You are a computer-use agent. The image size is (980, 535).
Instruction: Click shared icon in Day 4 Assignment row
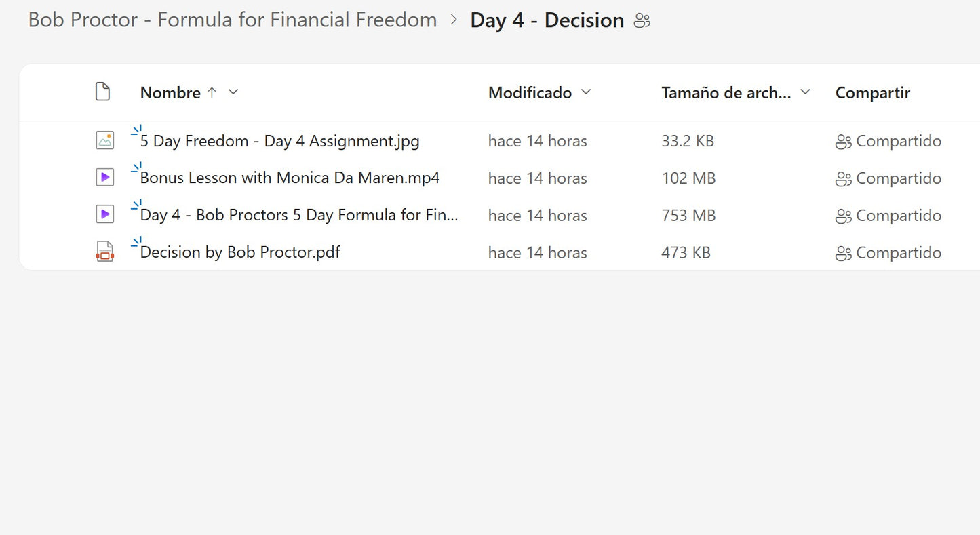(843, 142)
